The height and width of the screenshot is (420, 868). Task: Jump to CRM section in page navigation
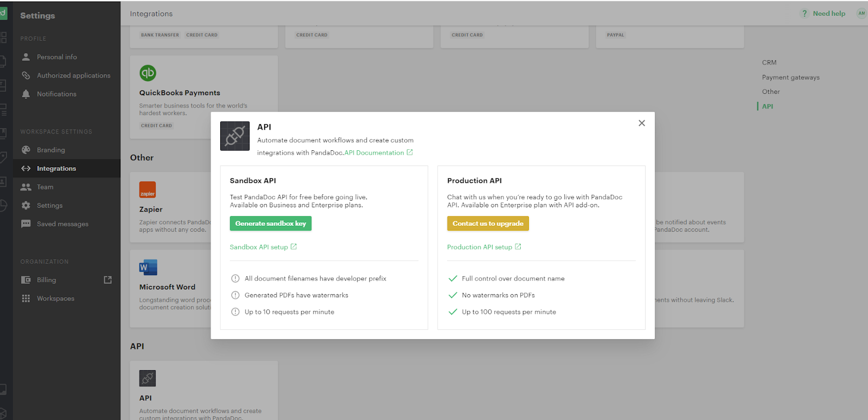click(769, 62)
